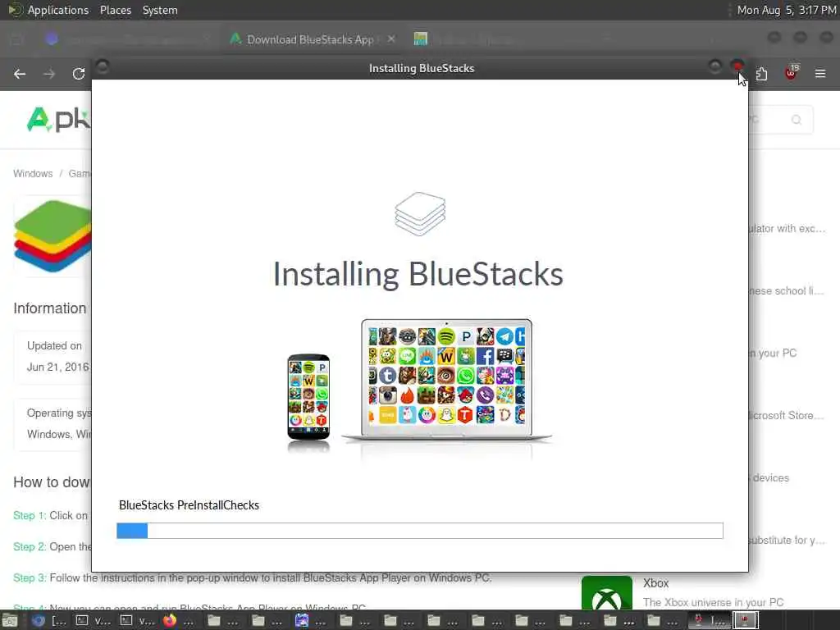Click the Installing BlueStacks large heading

[418, 274]
